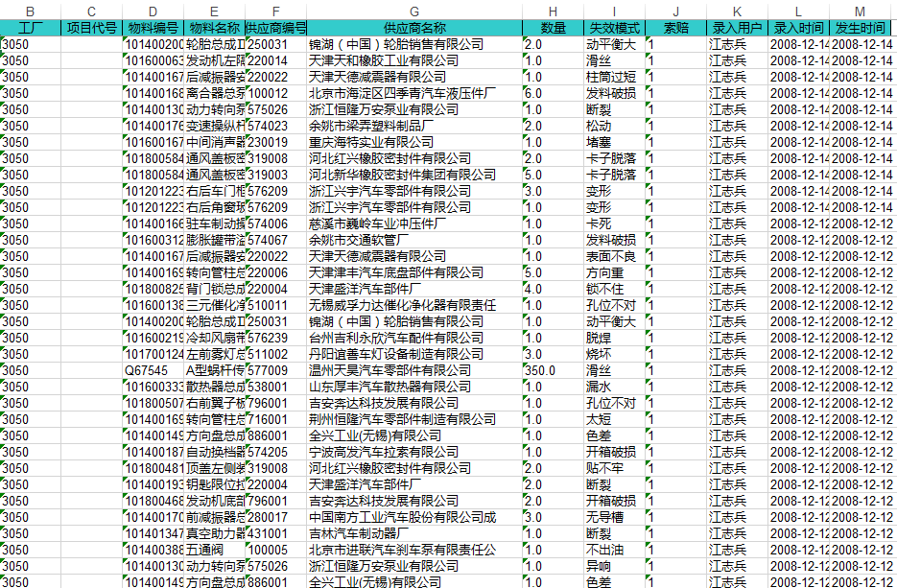Select cell 余姚市交通软管厂
The image size is (897, 588).
(414, 240)
